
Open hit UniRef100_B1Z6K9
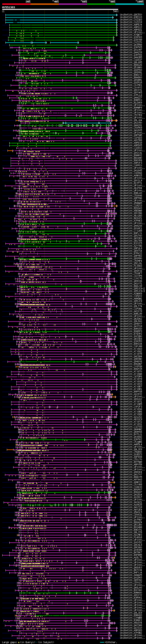point(131,103)
